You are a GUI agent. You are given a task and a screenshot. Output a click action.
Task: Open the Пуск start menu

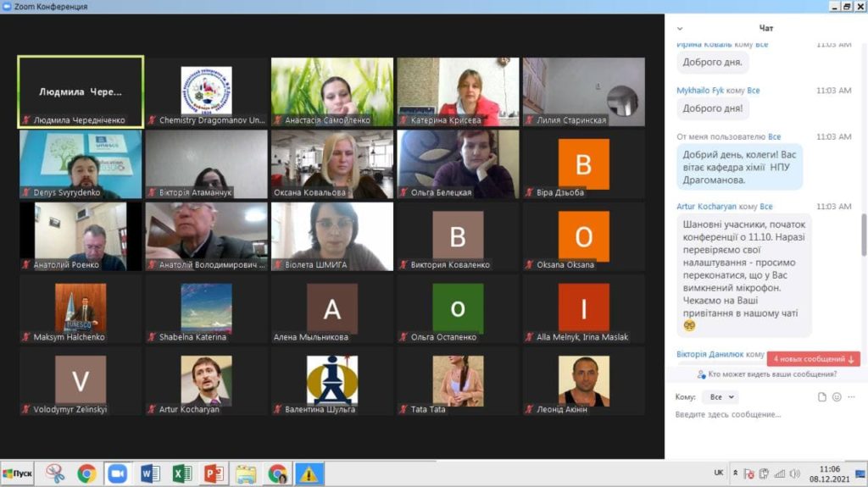click(18, 473)
